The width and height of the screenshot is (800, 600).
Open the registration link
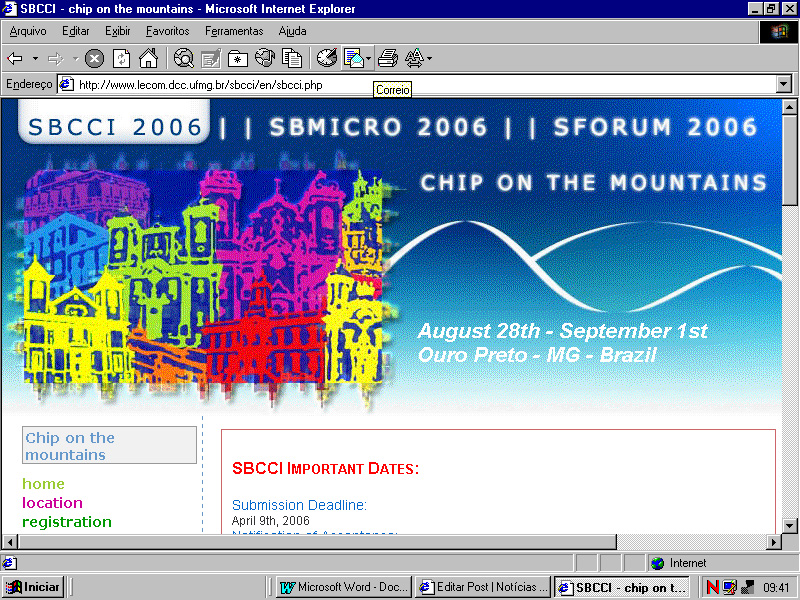coord(67,522)
